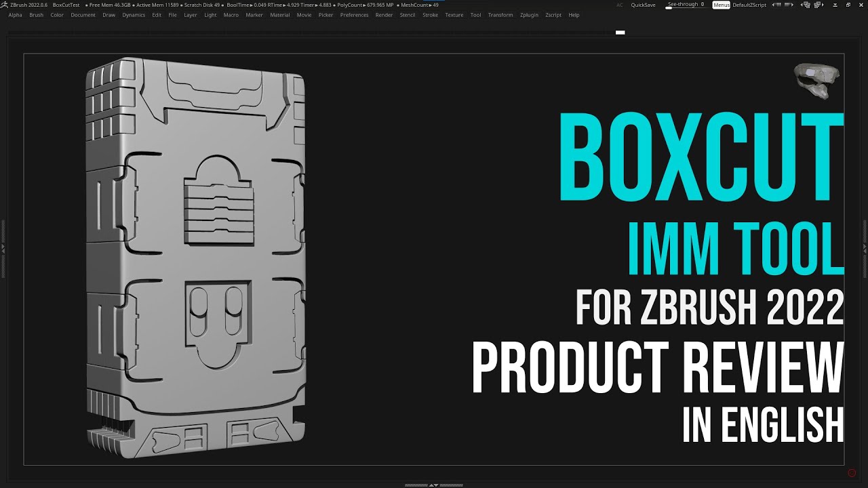Open the Material menu
The height and width of the screenshot is (488, 868).
[280, 15]
